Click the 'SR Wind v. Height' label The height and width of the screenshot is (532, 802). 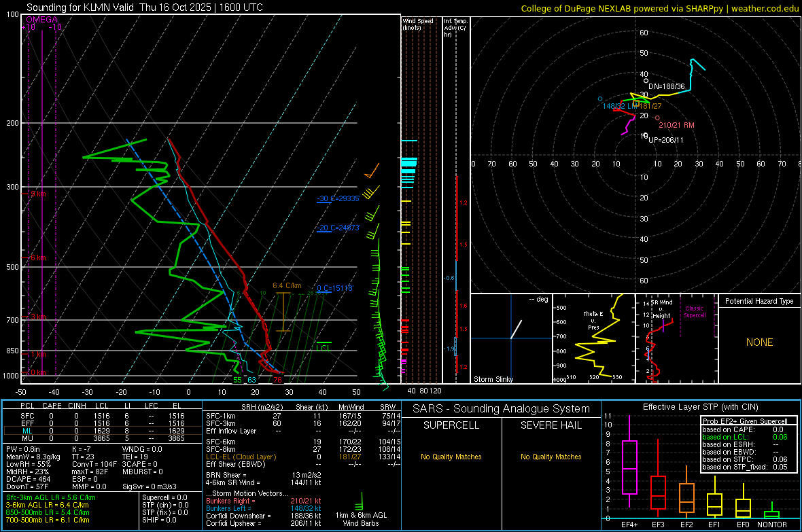[x=661, y=309]
